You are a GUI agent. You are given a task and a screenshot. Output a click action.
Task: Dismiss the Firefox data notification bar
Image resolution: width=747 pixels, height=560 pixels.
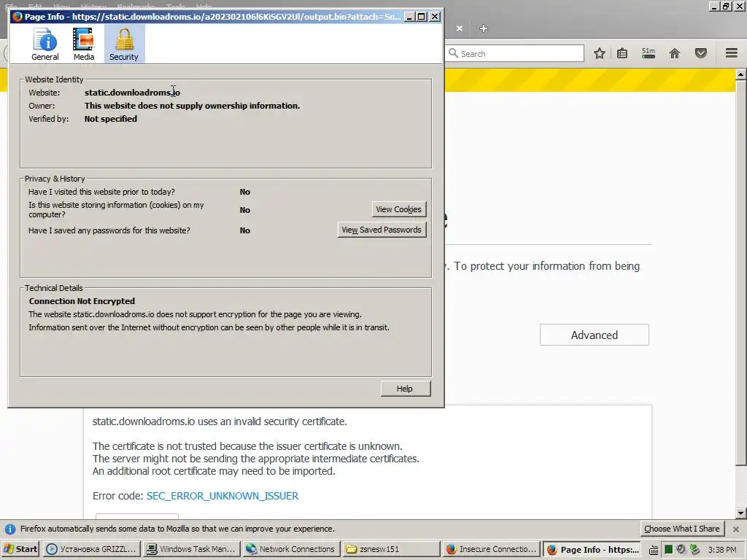click(736, 529)
